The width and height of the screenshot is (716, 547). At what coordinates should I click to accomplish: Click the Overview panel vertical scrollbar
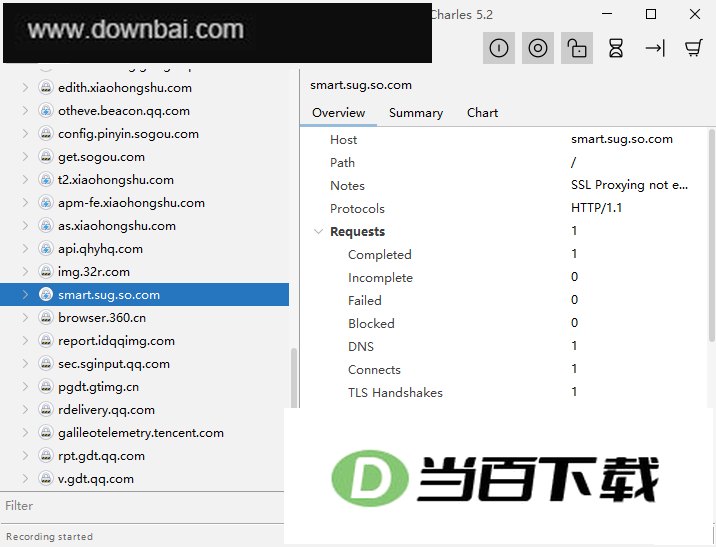point(711,235)
